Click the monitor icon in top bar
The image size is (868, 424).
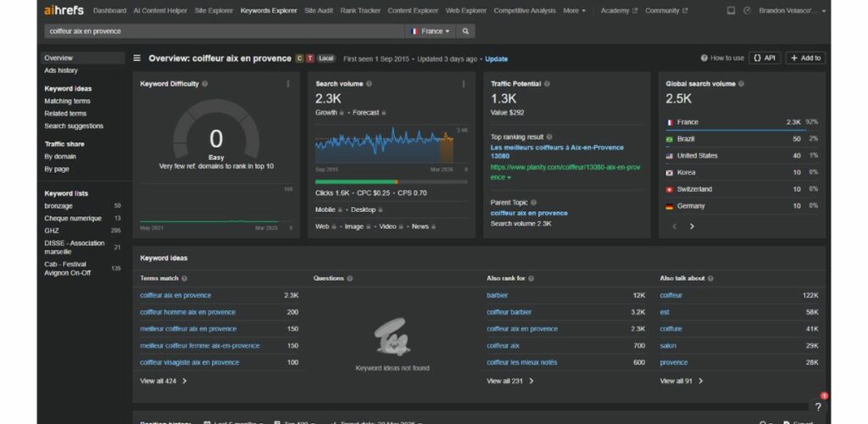[731, 10]
